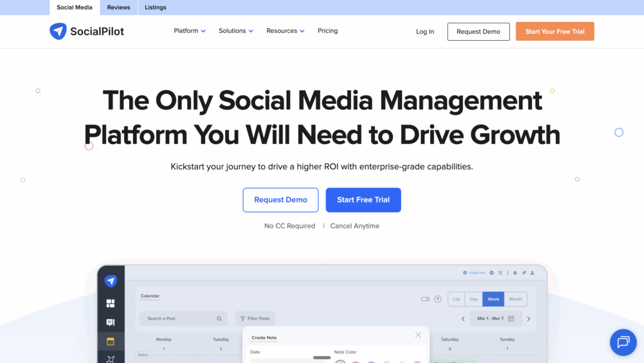
Task: Click the help question mark icon
Action: (438, 299)
